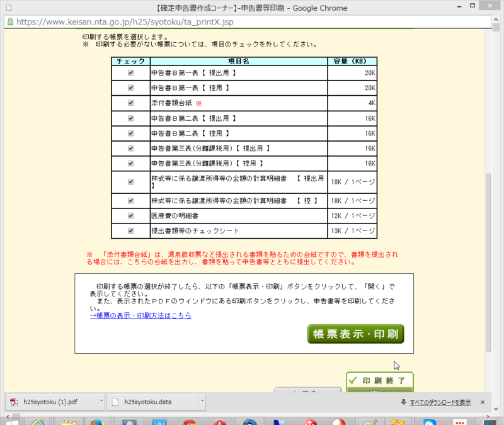Viewport: 504px width, 425px height.
Task: Click the red note about 添付書類台紙
Action: [x=243, y=258]
